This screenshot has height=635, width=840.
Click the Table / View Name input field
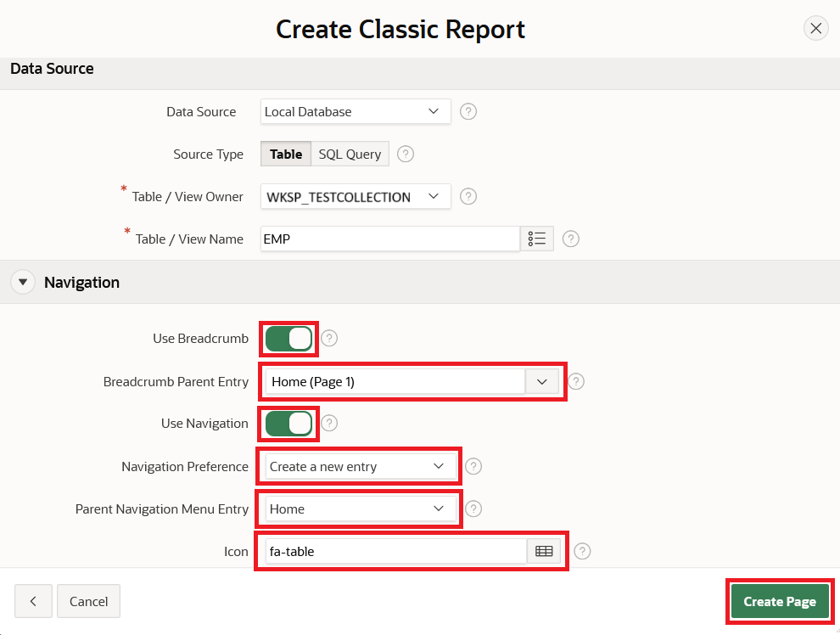tap(390, 239)
